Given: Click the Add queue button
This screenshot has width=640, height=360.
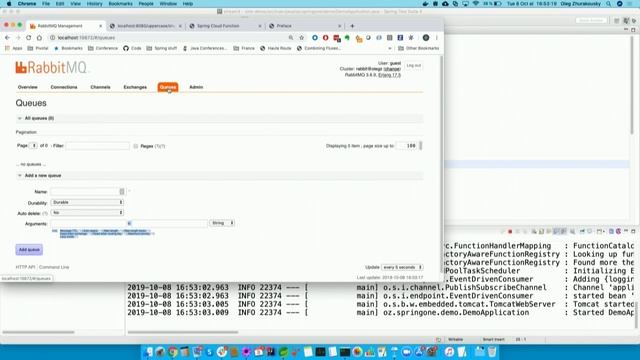Looking at the screenshot, I should (x=29, y=249).
